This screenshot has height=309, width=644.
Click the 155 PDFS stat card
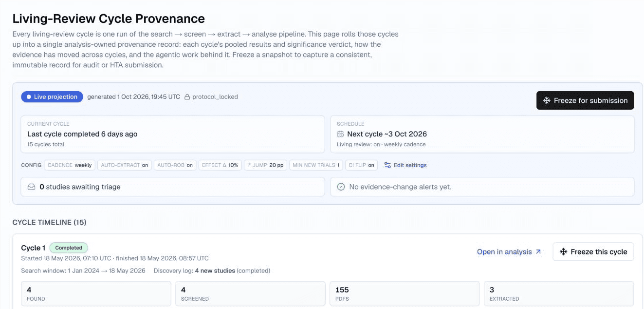click(405, 294)
